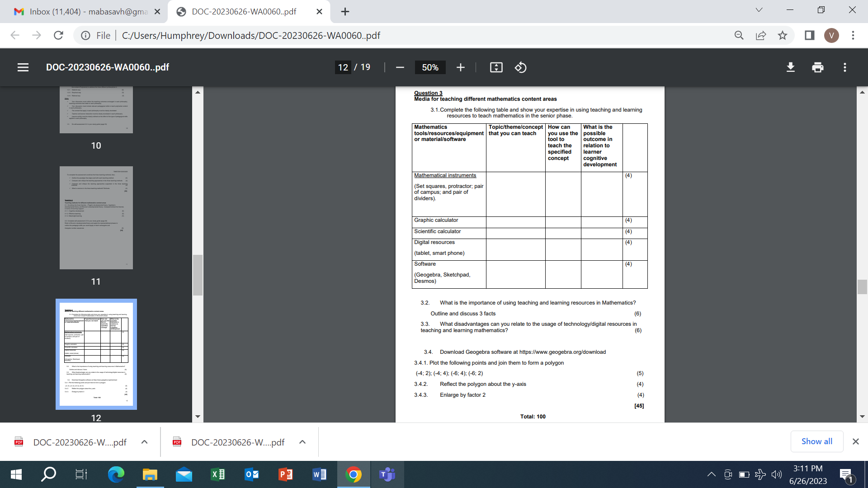Click the zoom out minus button
868x488 pixels.
point(400,67)
